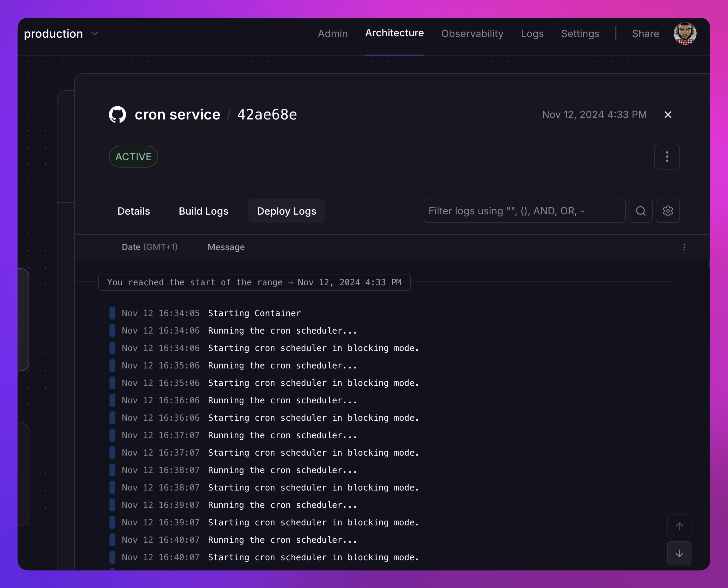Switch to the Build Logs tab
728x588 pixels.
click(203, 211)
